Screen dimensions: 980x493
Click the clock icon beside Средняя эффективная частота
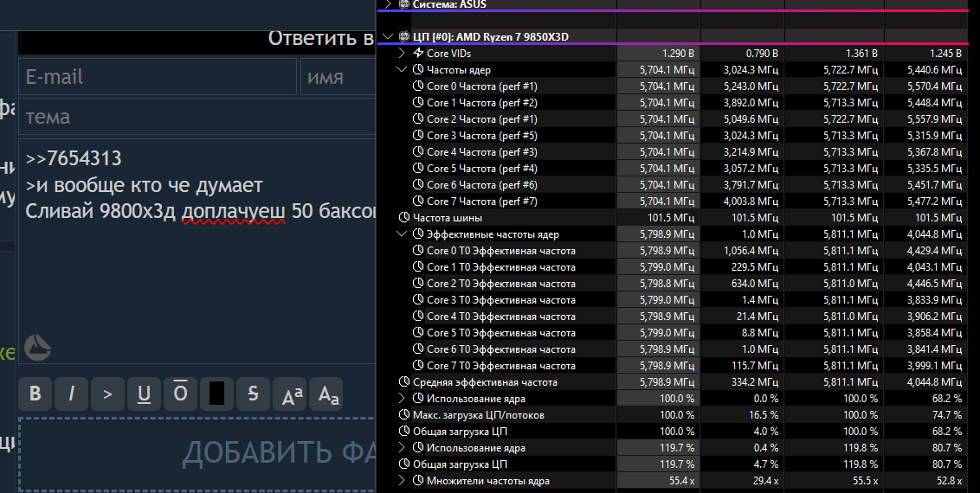point(404,381)
